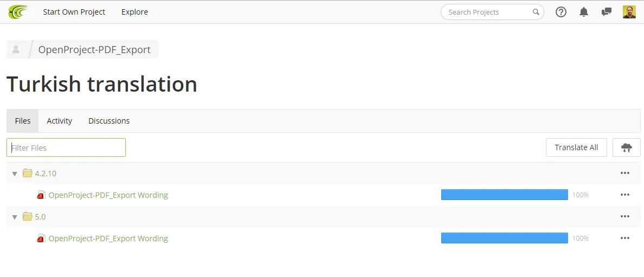Click the Translate All button

576,147
